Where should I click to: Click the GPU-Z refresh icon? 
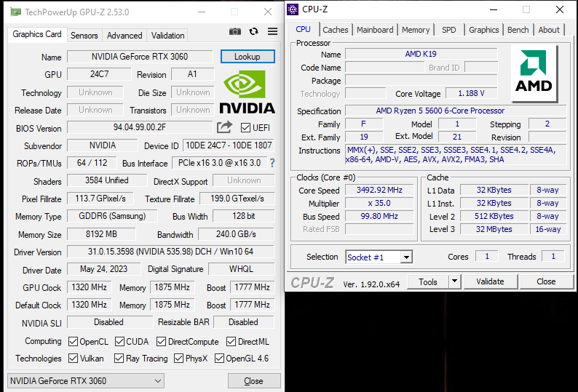point(253,32)
